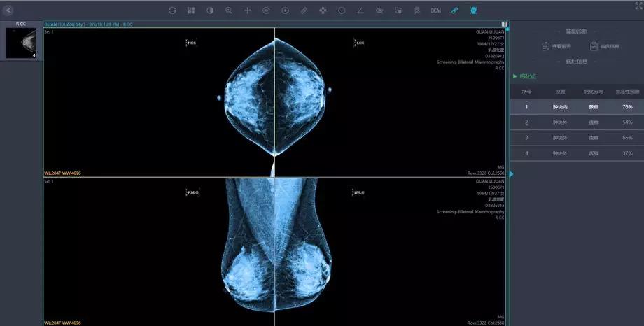Click the reset/refresh icon in toolbar
Screen dimensions: 644x326
(x=173, y=10)
